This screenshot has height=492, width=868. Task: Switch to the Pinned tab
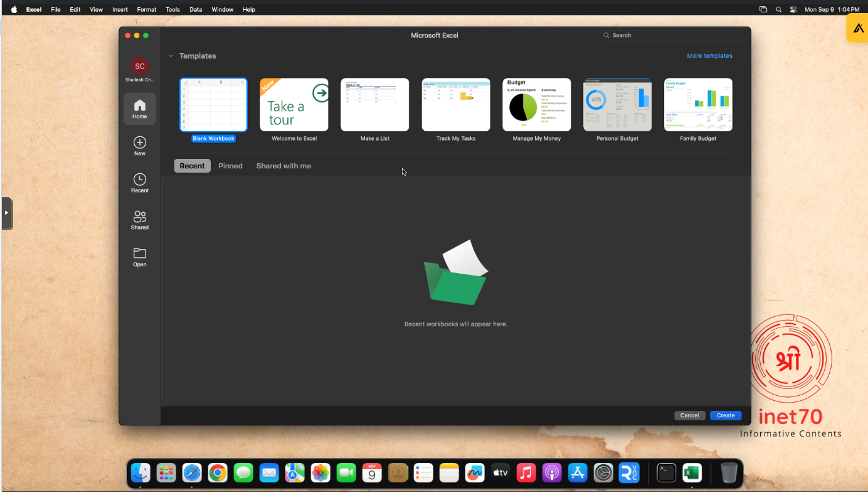231,166
